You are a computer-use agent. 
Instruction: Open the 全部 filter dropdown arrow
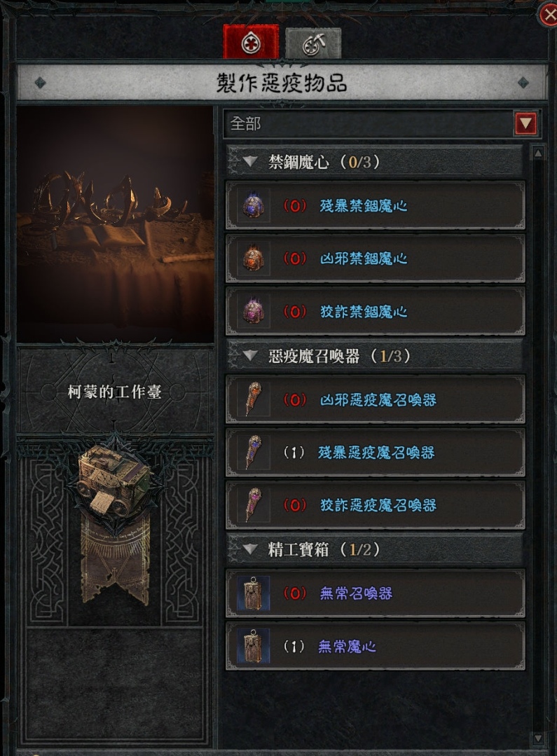525,123
